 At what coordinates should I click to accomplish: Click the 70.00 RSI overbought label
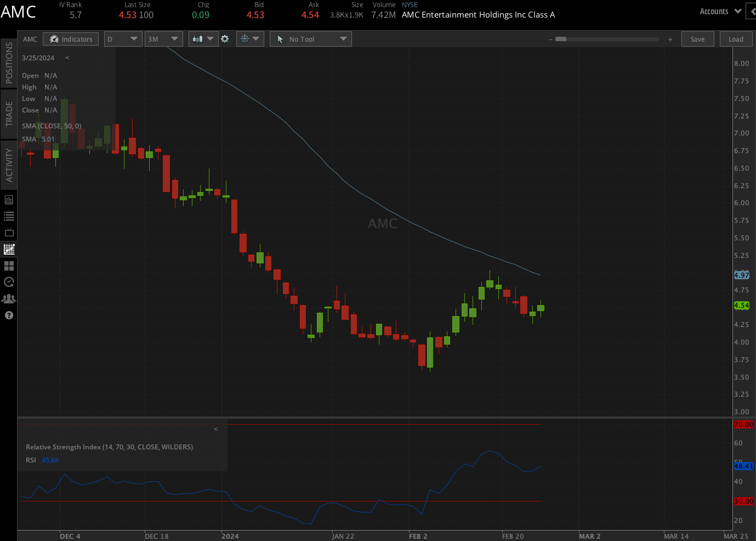click(744, 424)
